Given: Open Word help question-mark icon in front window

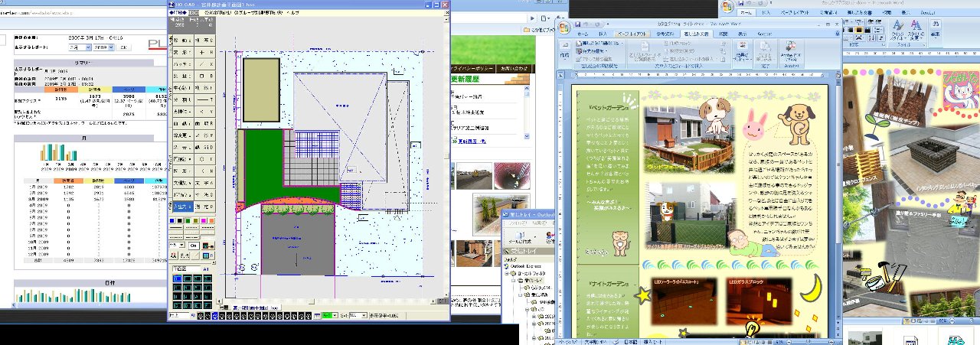Looking at the screenshot, I should [838, 33].
